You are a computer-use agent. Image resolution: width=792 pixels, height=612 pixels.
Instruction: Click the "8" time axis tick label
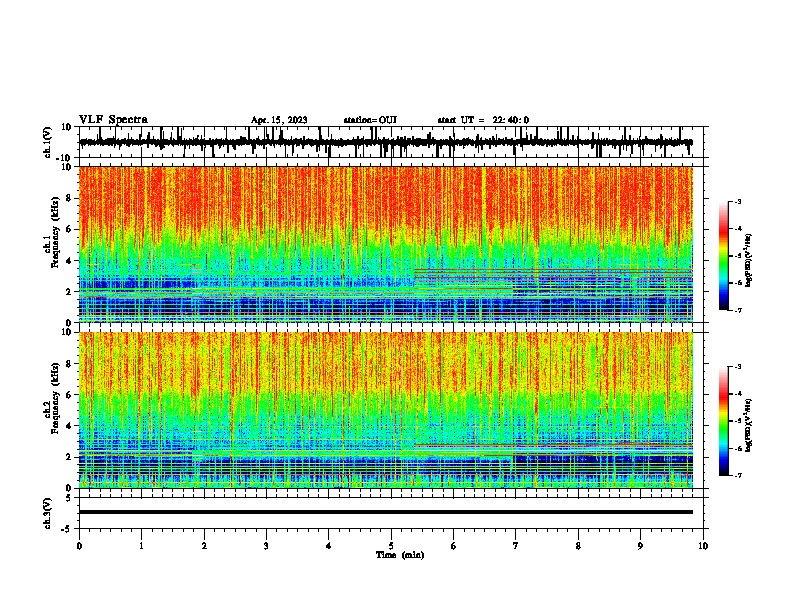pos(578,546)
